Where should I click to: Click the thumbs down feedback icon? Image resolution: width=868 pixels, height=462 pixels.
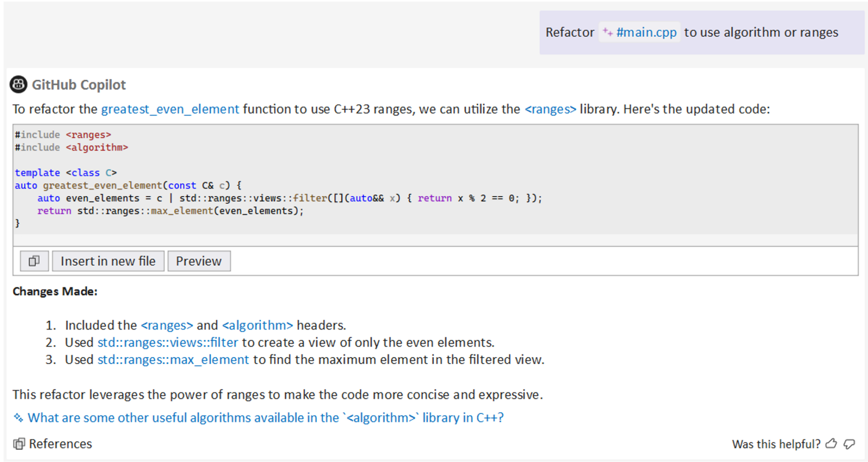[x=849, y=444]
